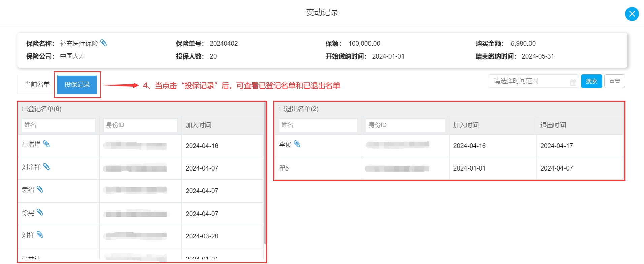Image resolution: width=644 pixels, height=264 pixels.
Task: Select the name 李俊 in exited list
Action: (285, 145)
